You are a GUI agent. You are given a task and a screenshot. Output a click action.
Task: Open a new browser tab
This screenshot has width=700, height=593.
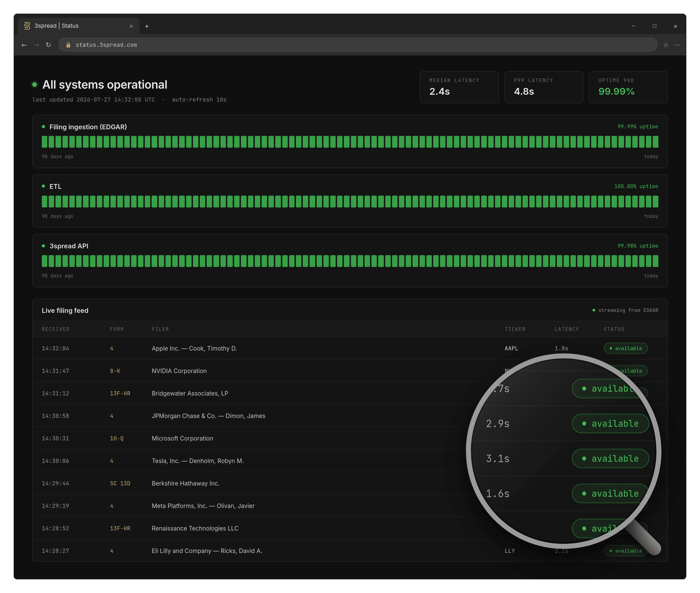tap(147, 26)
